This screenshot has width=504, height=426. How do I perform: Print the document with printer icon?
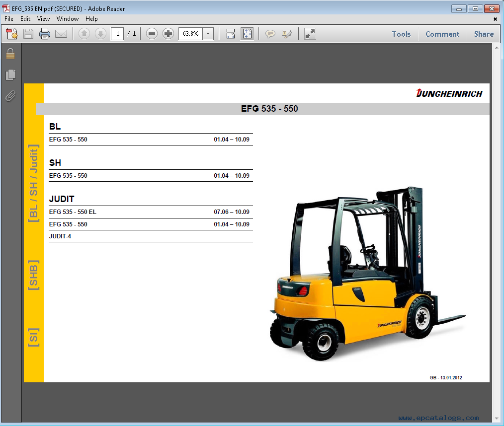click(45, 34)
